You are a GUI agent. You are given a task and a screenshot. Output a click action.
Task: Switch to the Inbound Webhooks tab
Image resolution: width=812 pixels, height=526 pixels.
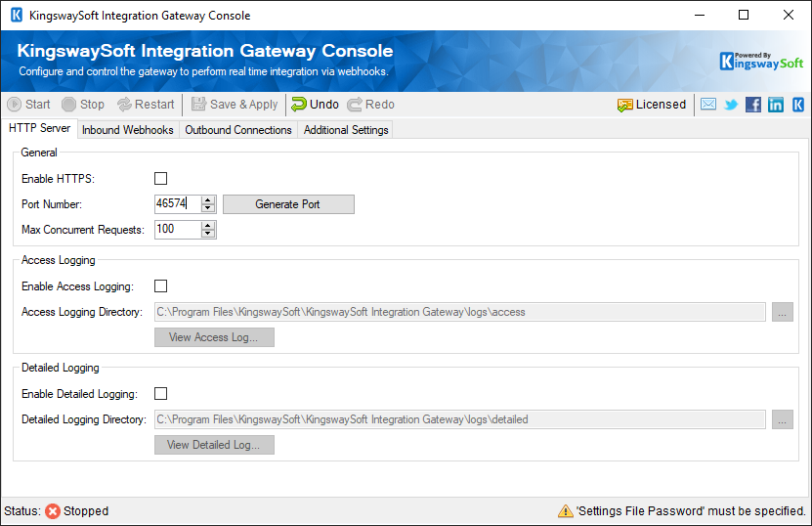128,130
